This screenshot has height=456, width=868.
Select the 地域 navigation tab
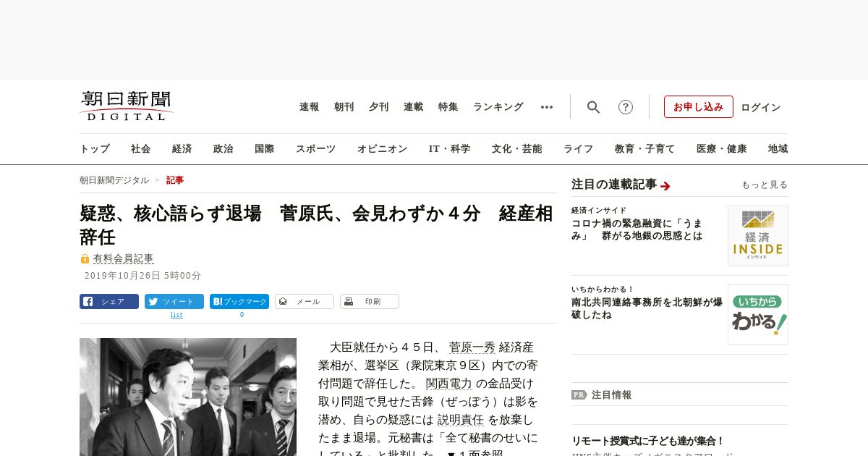point(778,149)
